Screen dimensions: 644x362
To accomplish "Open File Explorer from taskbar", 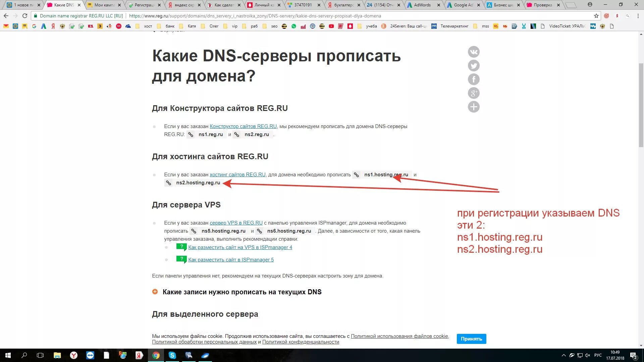I will (57, 355).
